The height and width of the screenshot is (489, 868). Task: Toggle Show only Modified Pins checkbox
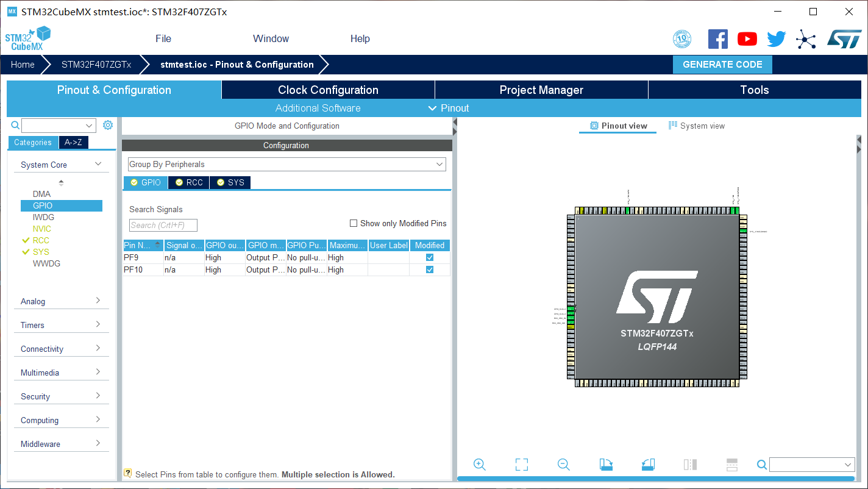point(354,223)
